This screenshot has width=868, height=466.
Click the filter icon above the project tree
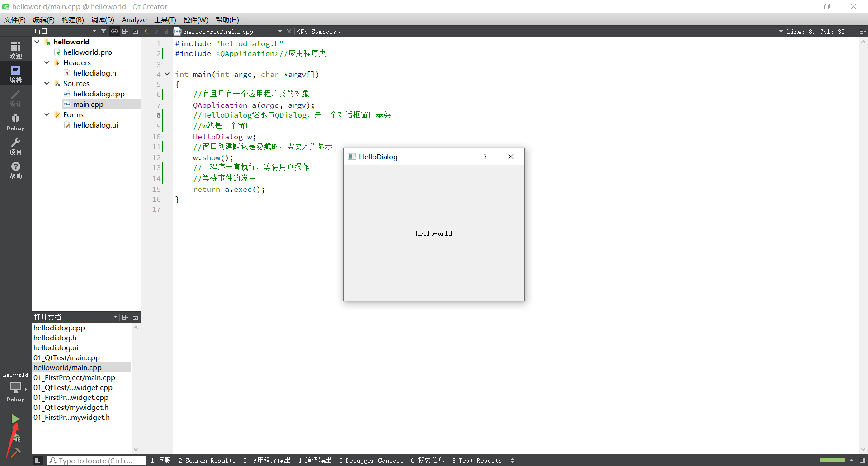(x=104, y=31)
